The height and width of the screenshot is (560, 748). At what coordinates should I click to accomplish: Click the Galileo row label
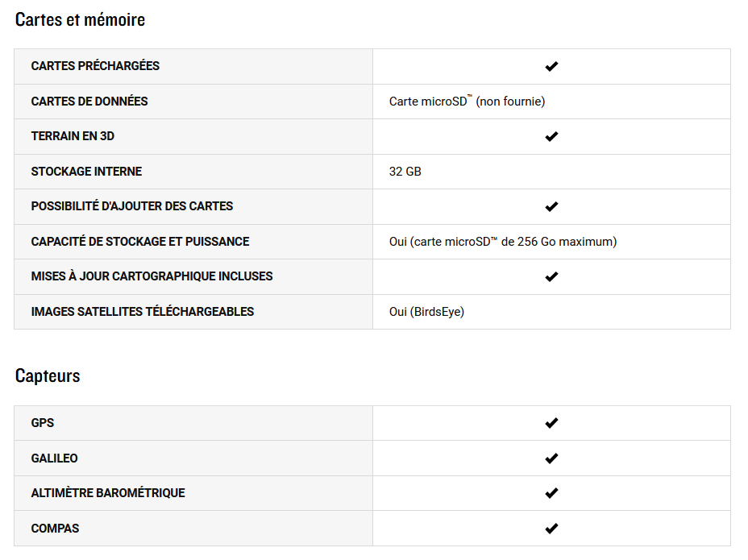tap(54, 458)
